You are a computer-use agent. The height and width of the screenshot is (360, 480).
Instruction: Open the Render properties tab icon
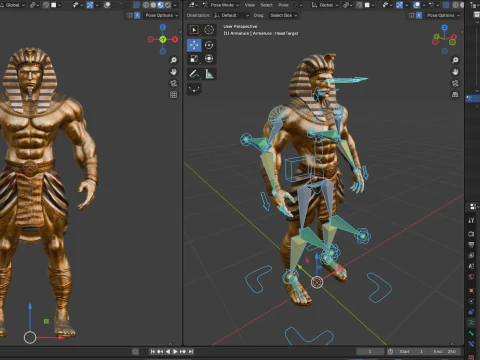[x=471, y=234]
